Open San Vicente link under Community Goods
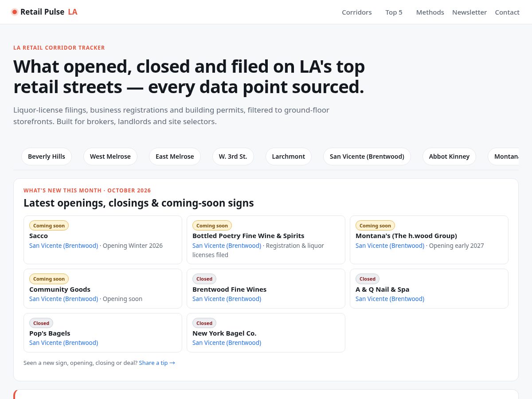The width and height of the screenshot is (532, 399). click(63, 299)
